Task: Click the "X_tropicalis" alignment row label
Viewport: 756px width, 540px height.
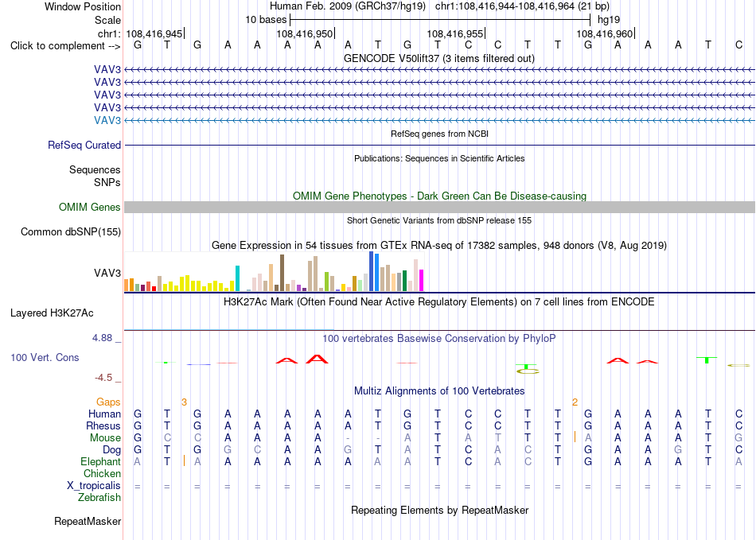Action: (94, 486)
